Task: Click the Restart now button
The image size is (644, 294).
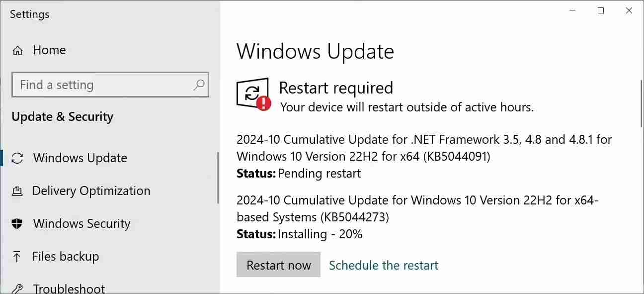Action: click(x=278, y=265)
